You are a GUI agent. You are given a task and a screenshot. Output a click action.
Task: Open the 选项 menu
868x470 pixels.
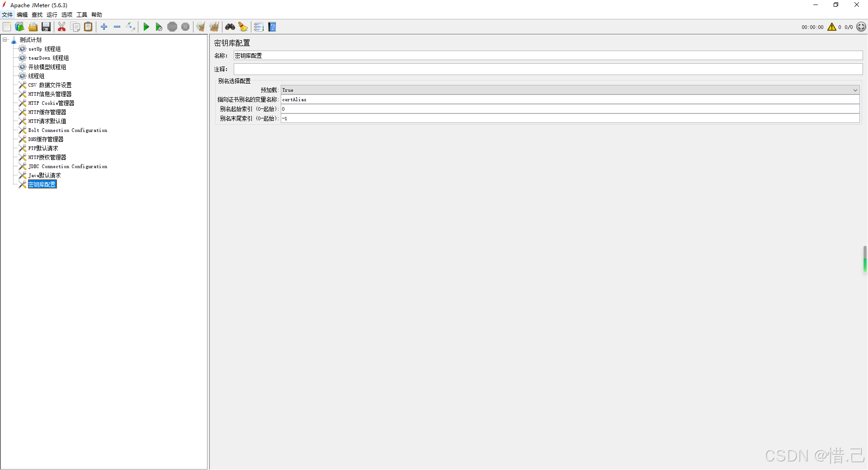tap(67, 15)
